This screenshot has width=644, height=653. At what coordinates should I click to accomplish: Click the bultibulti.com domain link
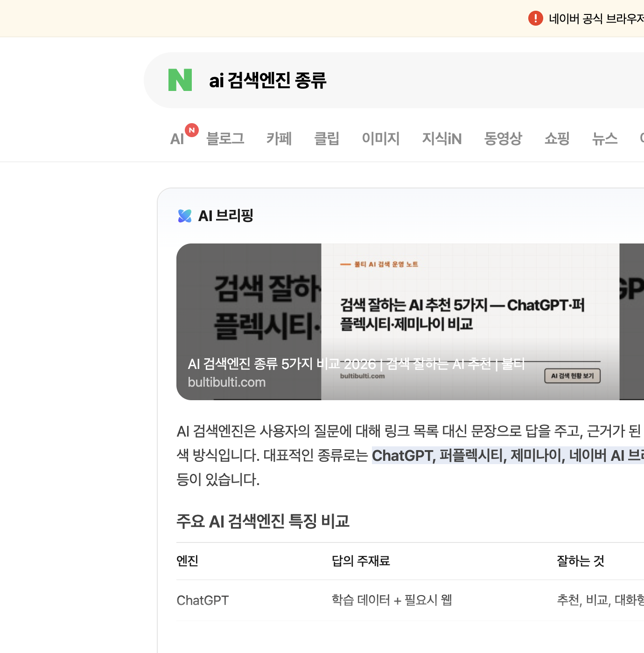pyautogui.click(x=227, y=382)
